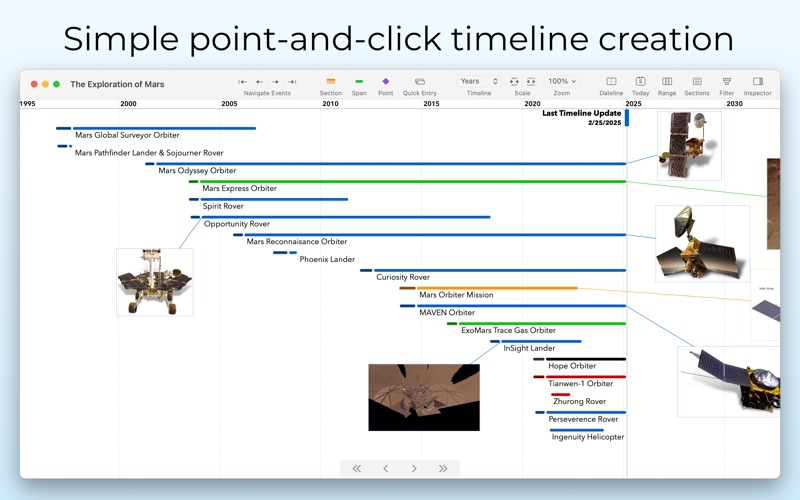Open the 100% zoom dropdown
The image size is (800, 500).
point(562,81)
